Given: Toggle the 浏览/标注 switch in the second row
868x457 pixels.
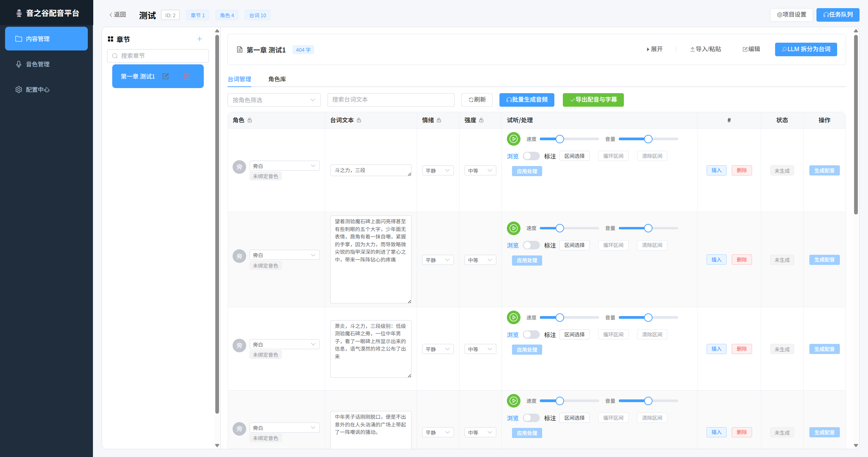Looking at the screenshot, I should point(531,245).
